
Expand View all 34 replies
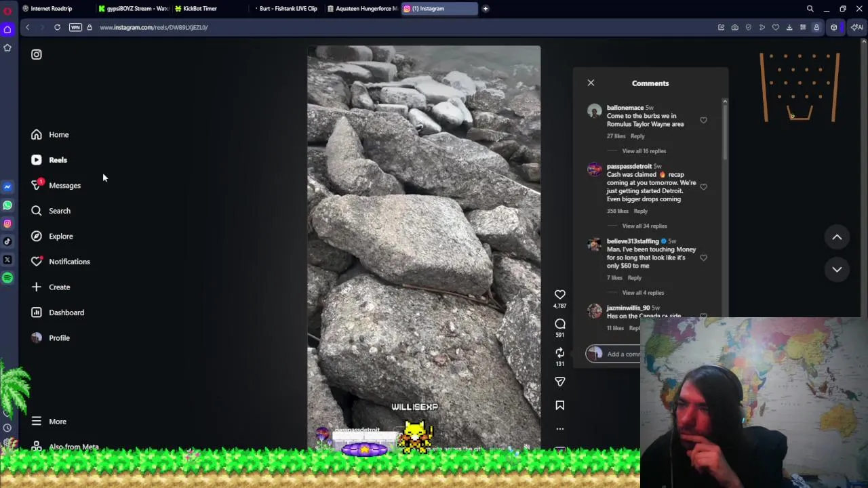(x=644, y=226)
